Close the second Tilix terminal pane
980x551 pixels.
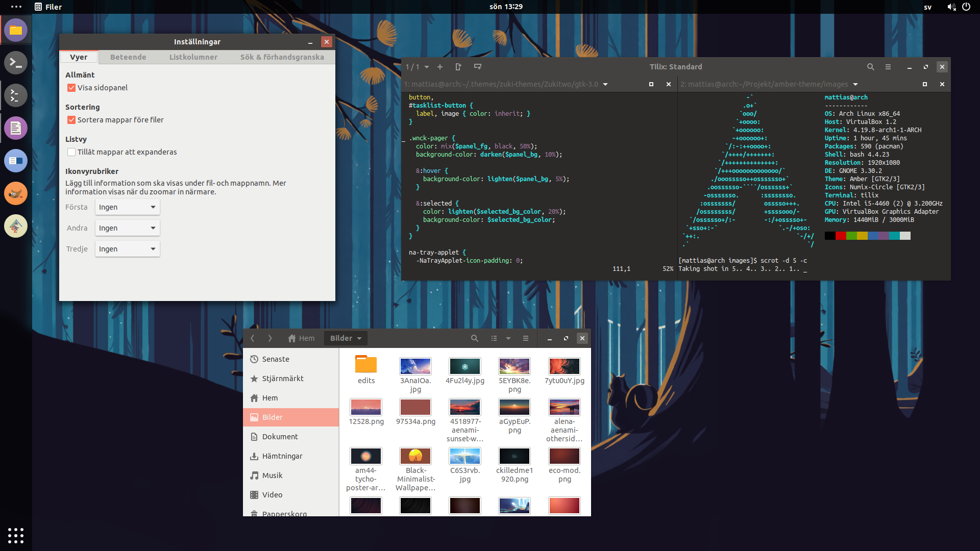coord(942,84)
